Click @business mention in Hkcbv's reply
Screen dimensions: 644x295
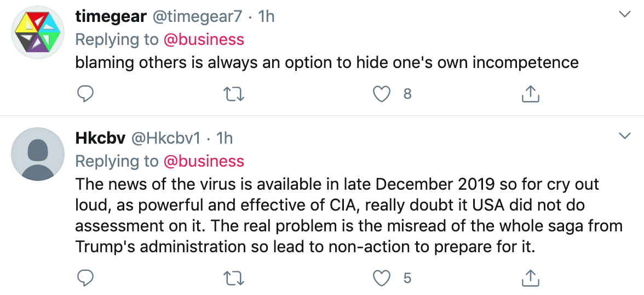point(204,161)
